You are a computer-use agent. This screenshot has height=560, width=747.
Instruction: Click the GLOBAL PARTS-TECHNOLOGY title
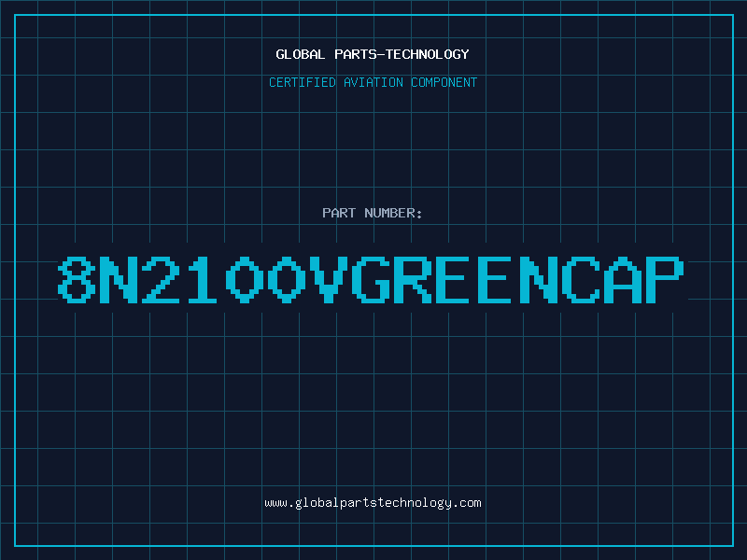pyautogui.click(x=373, y=54)
